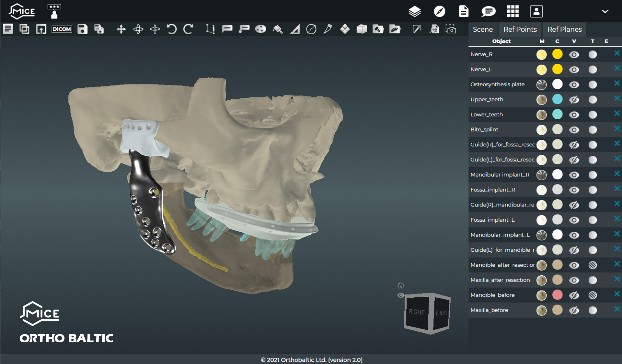Screen dimensions: 622x364
Task: Click the DICOM import button
Action: pos(62,29)
